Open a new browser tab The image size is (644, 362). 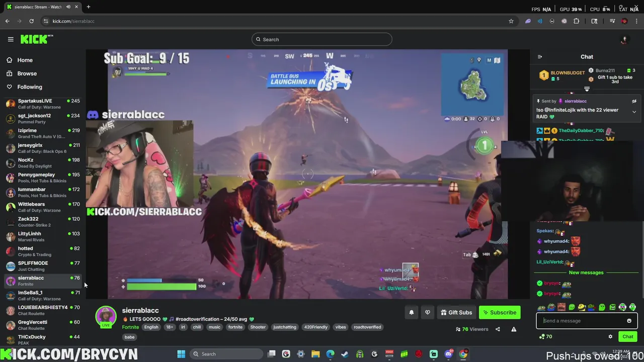[88, 7]
